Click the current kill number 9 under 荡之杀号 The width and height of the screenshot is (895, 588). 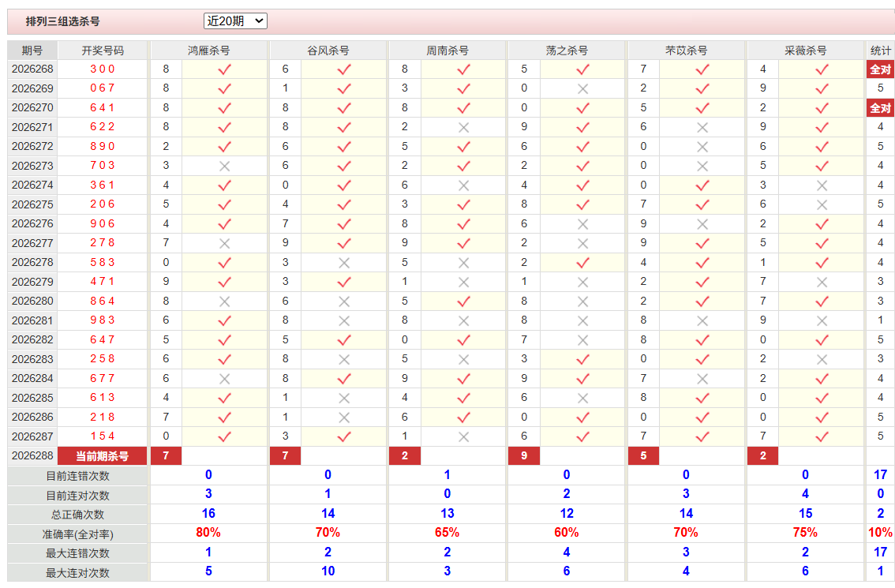pyautogui.click(x=524, y=455)
